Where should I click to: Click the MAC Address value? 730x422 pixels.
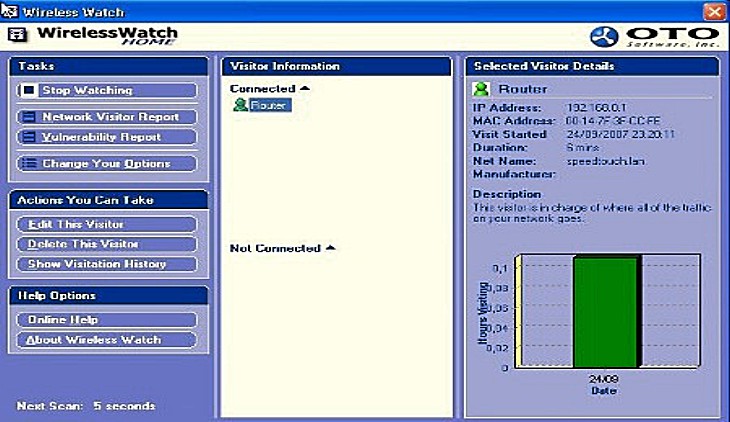click(x=613, y=121)
